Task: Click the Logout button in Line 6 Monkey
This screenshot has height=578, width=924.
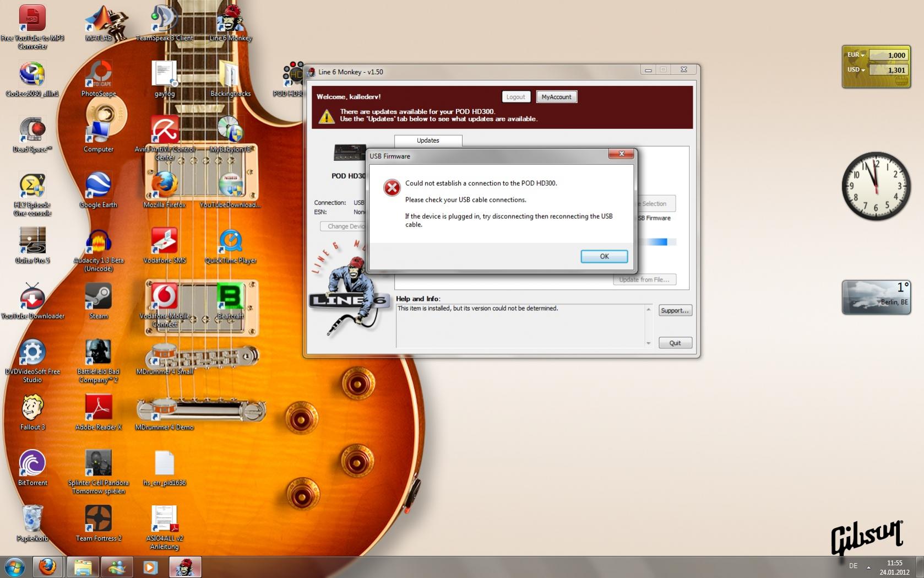Action: 515,97
